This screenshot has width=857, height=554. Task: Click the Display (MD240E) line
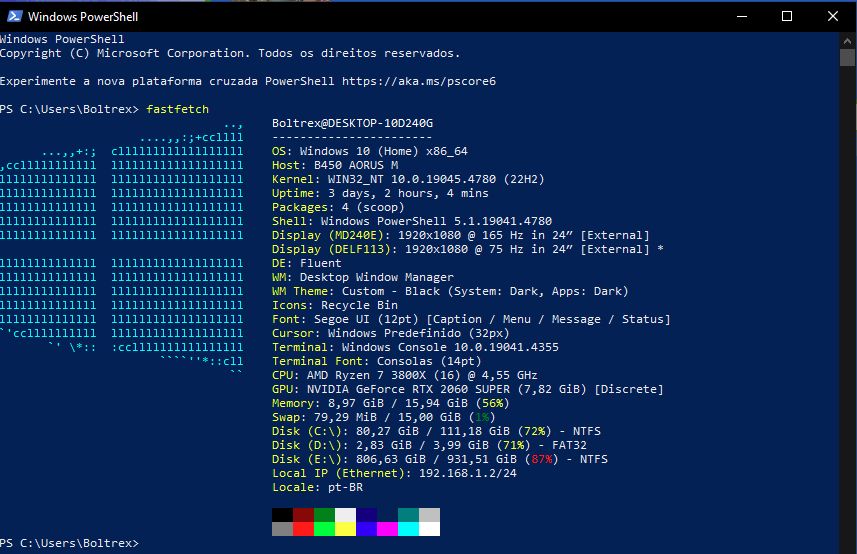click(x=461, y=235)
